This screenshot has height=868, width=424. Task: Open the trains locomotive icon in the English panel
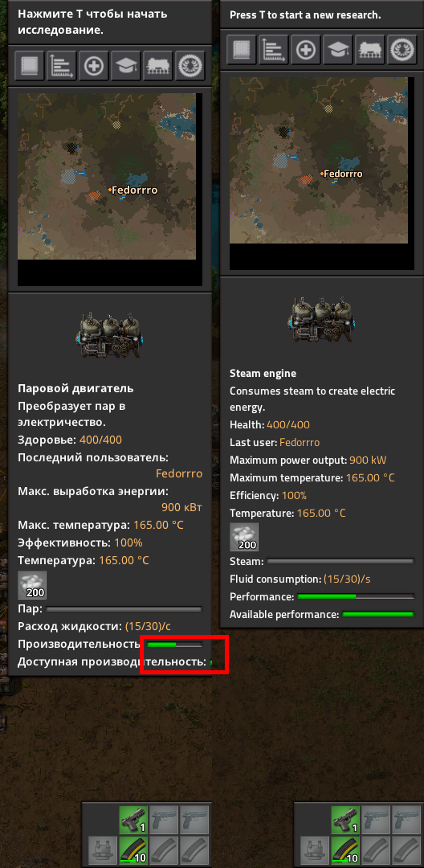[x=370, y=51]
